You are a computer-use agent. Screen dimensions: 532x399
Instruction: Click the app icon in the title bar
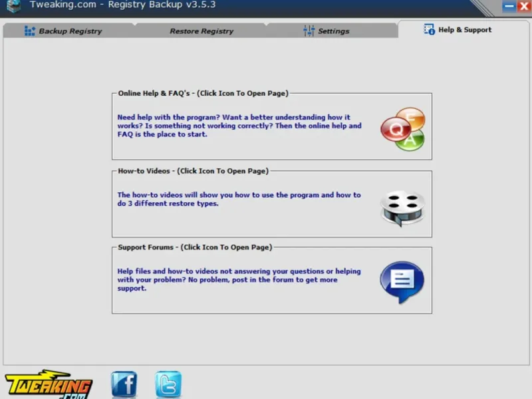pos(13,6)
